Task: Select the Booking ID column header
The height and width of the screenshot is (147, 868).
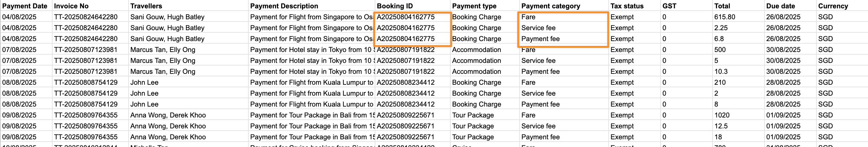Action: (412, 6)
